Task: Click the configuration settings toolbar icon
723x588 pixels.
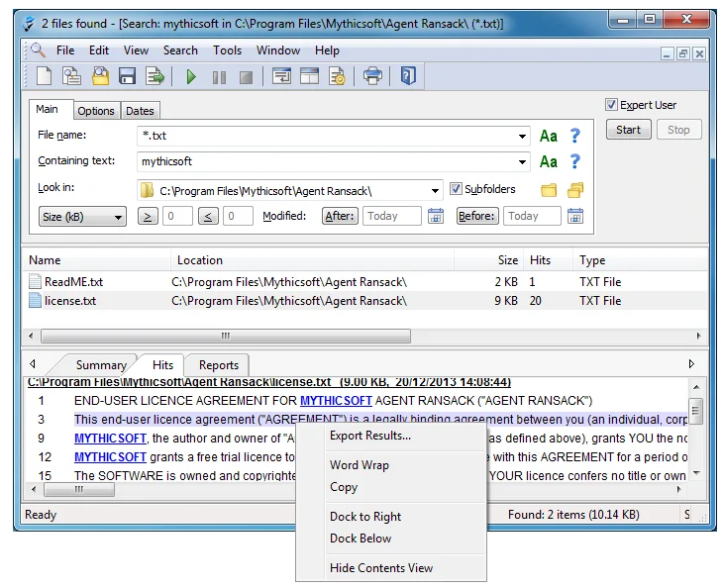Action: [x=337, y=76]
